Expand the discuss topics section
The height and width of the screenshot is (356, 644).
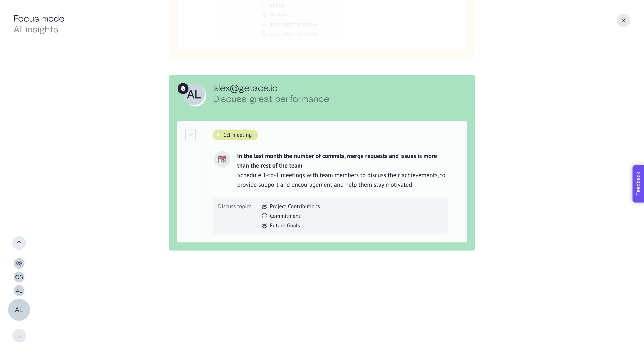coord(234,206)
